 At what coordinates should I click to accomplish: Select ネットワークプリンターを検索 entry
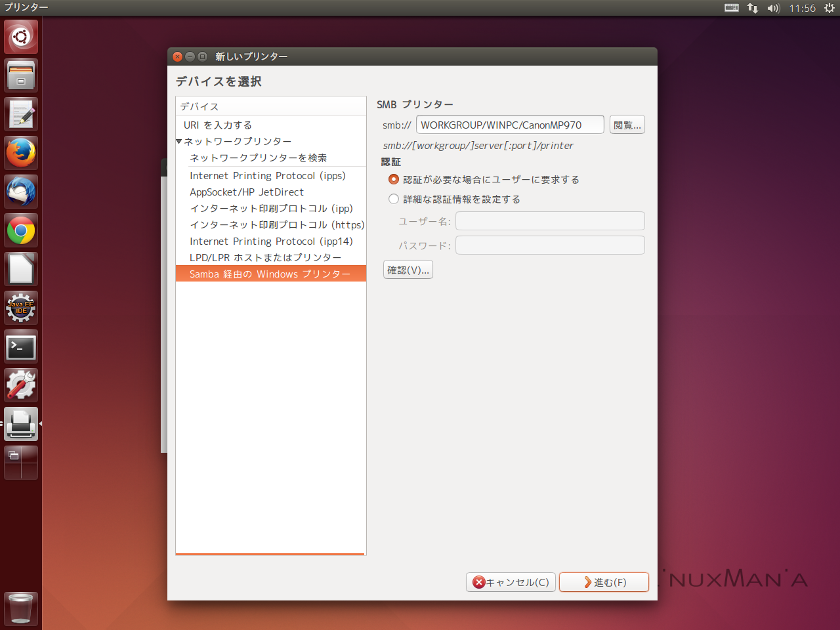(x=271, y=157)
